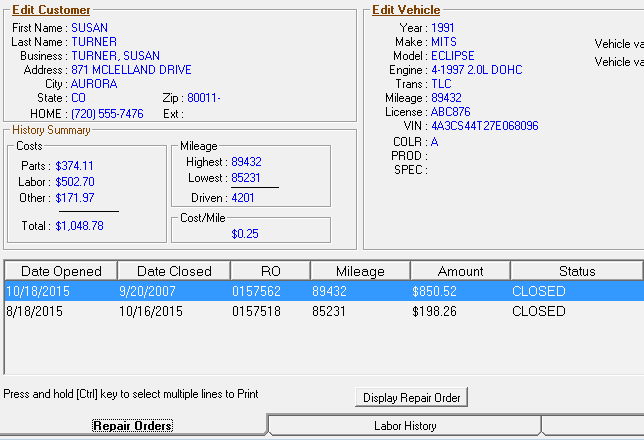Edit the Address field 871 McLelland Drive
Viewport: 644px width, 440px height.
[x=131, y=70]
